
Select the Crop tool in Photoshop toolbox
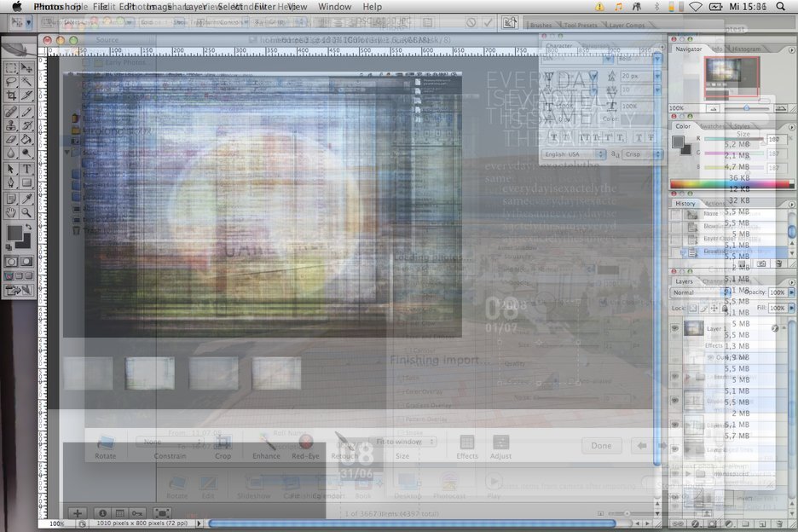11,95
